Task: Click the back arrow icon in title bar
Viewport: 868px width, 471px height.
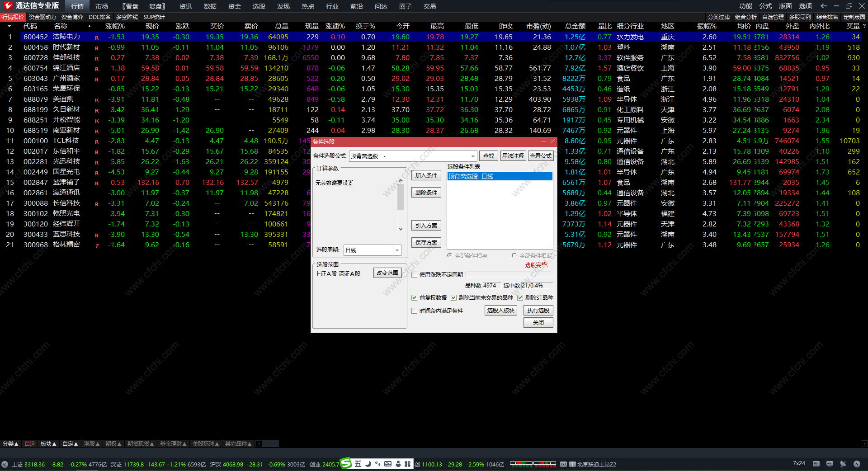Action: pyautogui.click(x=824, y=6)
